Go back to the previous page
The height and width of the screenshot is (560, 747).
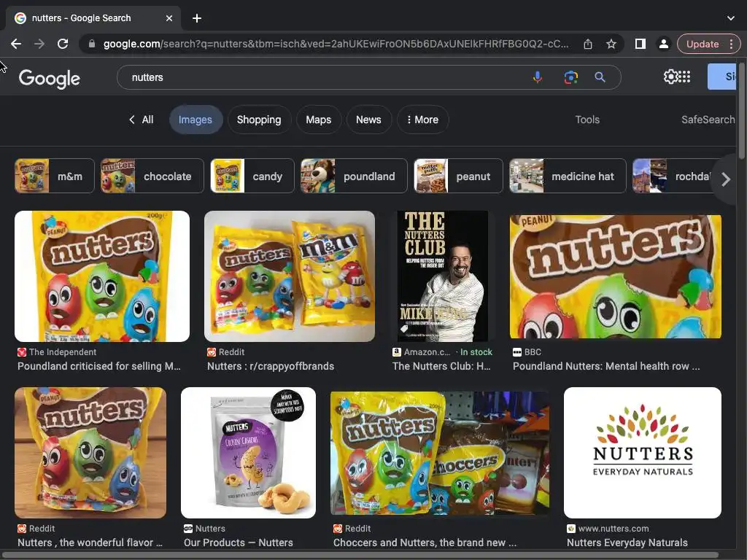coord(16,44)
